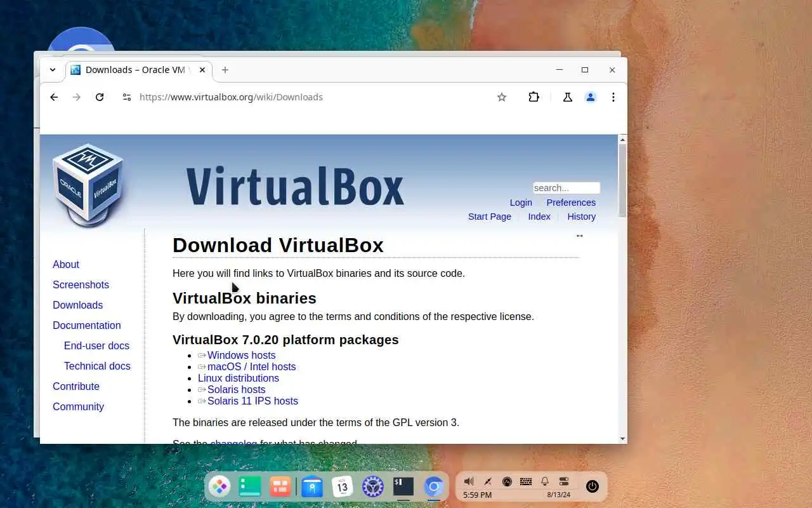Open Chrome's three-dot menu
Viewport: 812px width, 508px height.
click(613, 97)
